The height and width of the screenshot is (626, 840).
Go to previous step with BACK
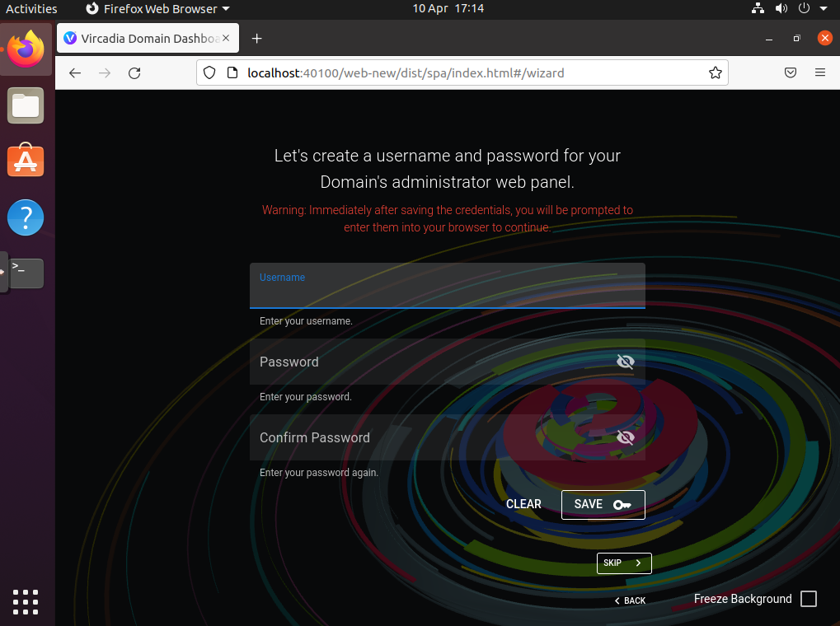coord(630,600)
